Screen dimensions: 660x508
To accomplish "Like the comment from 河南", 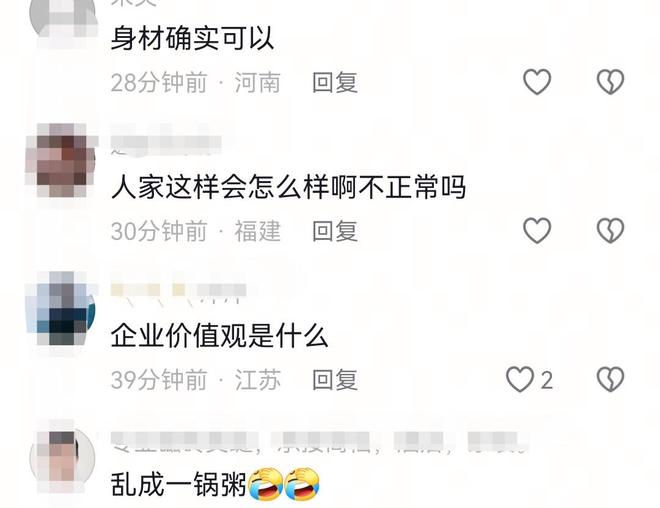I will click(537, 82).
